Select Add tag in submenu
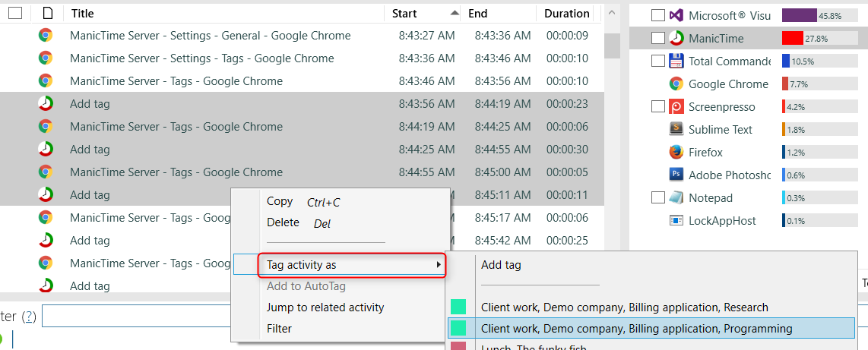Image resolution: width=868 pixels, height=350 pixels. point(501,266)
